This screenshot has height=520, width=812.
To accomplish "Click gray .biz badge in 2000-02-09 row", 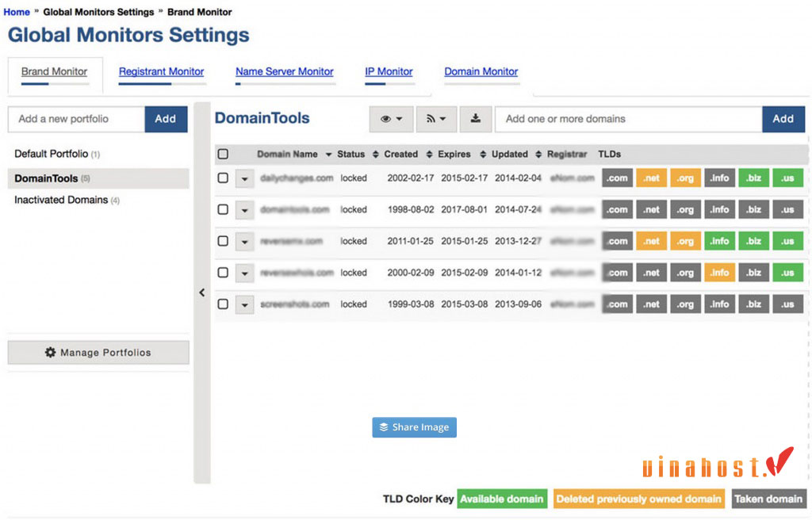I will click(754, 273).
